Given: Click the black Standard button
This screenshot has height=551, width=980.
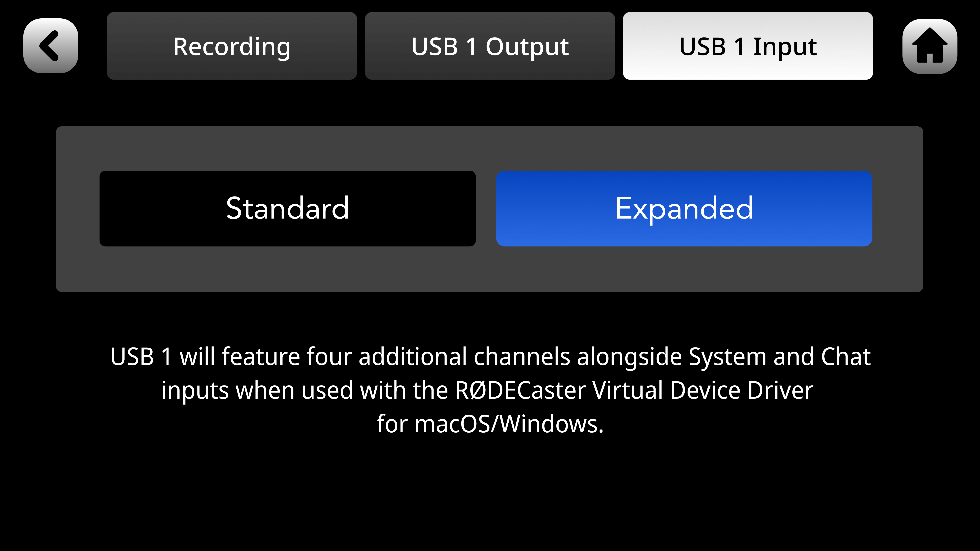Looking at the screenshot, I should (x=287, y=208).
